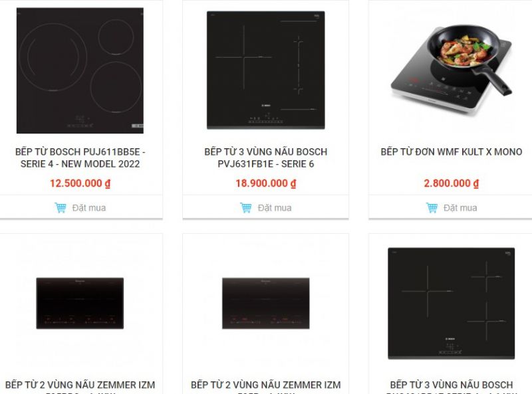
Task: Select the 18.900.000 ₫ price text
Action: 265,183
